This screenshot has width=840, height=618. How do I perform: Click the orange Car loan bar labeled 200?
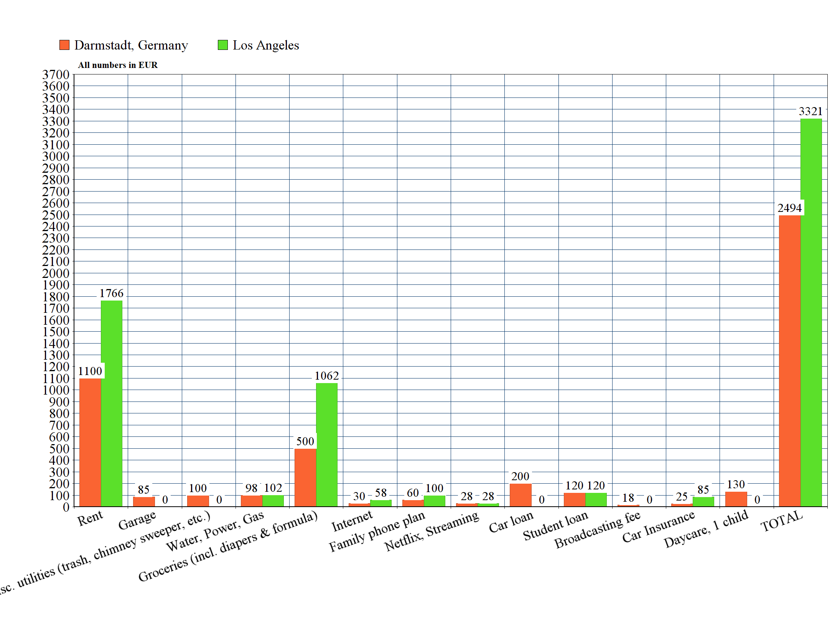point(520,495)
